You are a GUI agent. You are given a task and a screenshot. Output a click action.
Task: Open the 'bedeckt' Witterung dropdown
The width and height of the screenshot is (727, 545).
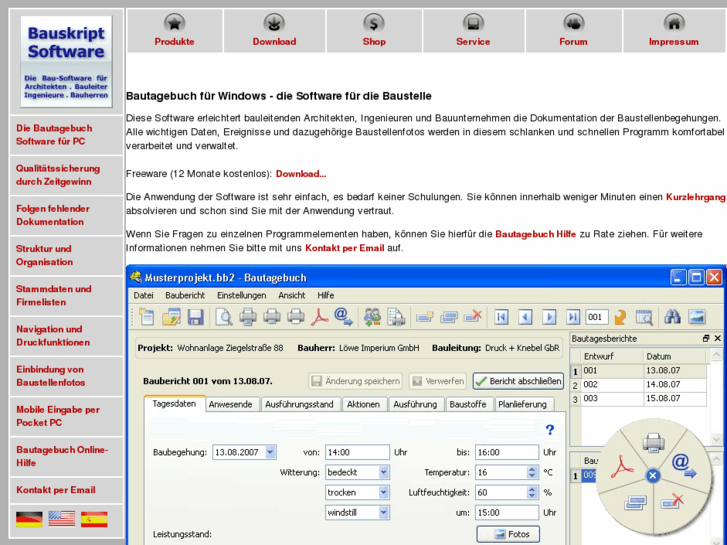tap(383, 472)
